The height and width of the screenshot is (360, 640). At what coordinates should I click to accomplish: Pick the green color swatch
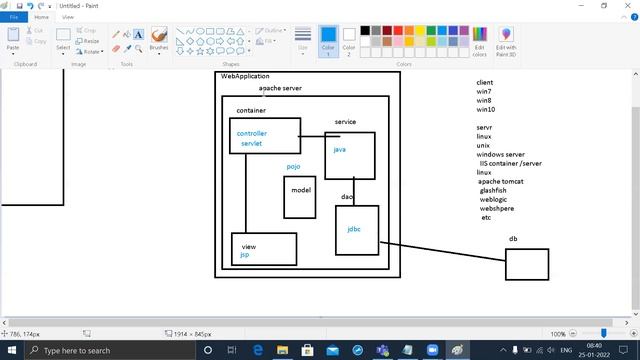pos(431,30)
